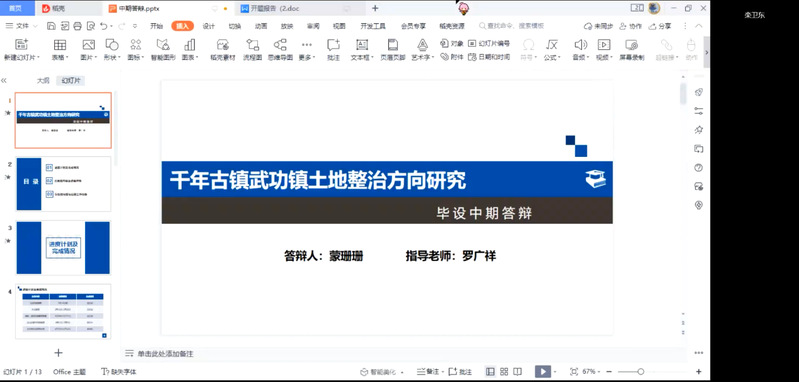Collapse the slide panel with double chevron
799x382 pixels.
tap(4, 80)
